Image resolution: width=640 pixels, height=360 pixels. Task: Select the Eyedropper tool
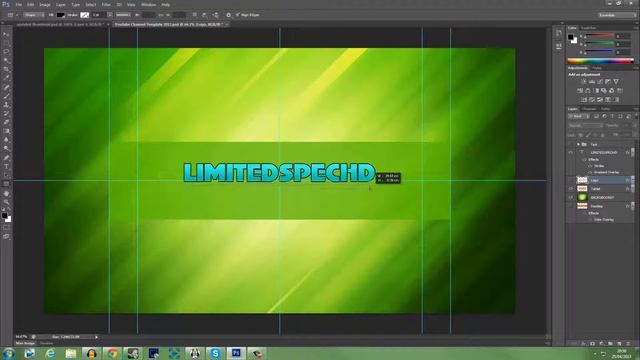coord(6,78)
